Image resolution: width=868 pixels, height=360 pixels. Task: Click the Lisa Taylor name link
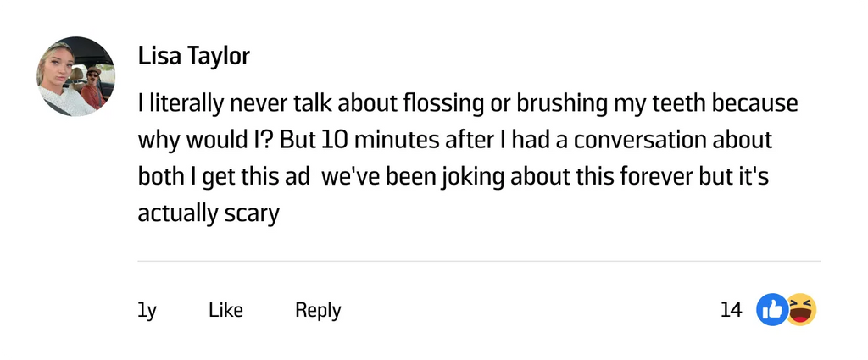[194, 57]
